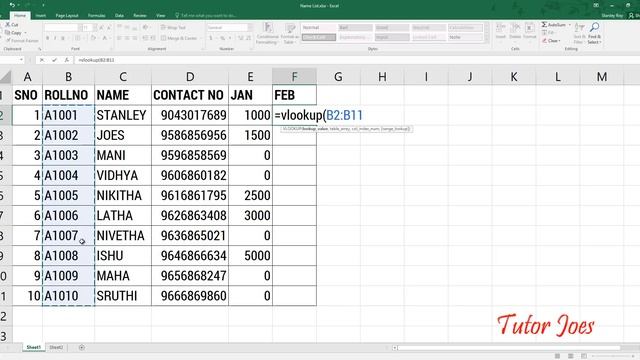Click the Increase Indent icon
Image resolution: width=640 pixels, height=360 pixels.
[x=153, y=38]
